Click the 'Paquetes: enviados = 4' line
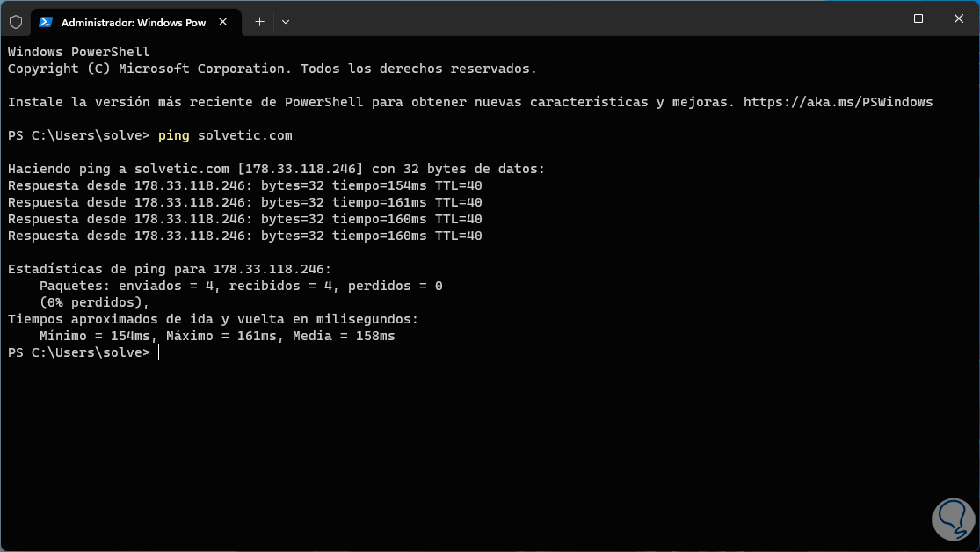The width and height of the screenshot is (980, 552). click(241, 286)
